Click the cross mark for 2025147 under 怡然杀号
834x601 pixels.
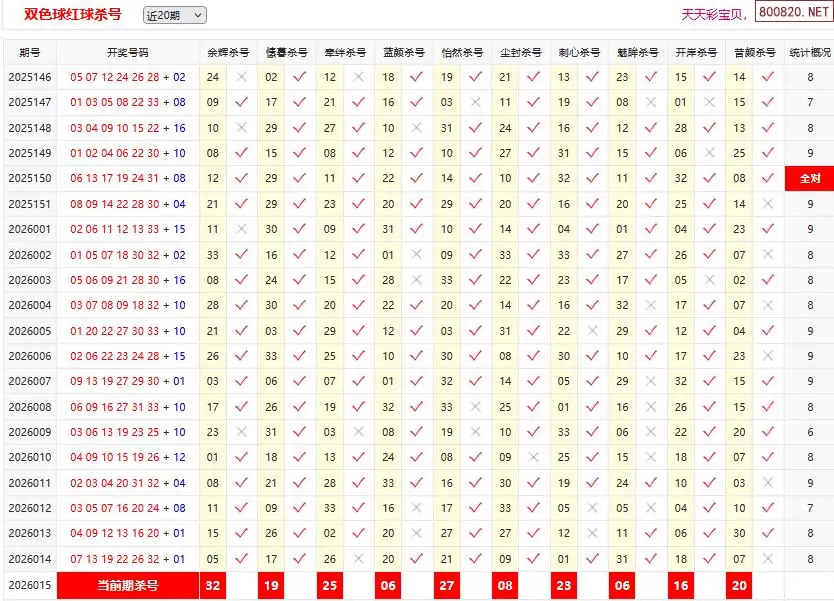pos(475,102)
